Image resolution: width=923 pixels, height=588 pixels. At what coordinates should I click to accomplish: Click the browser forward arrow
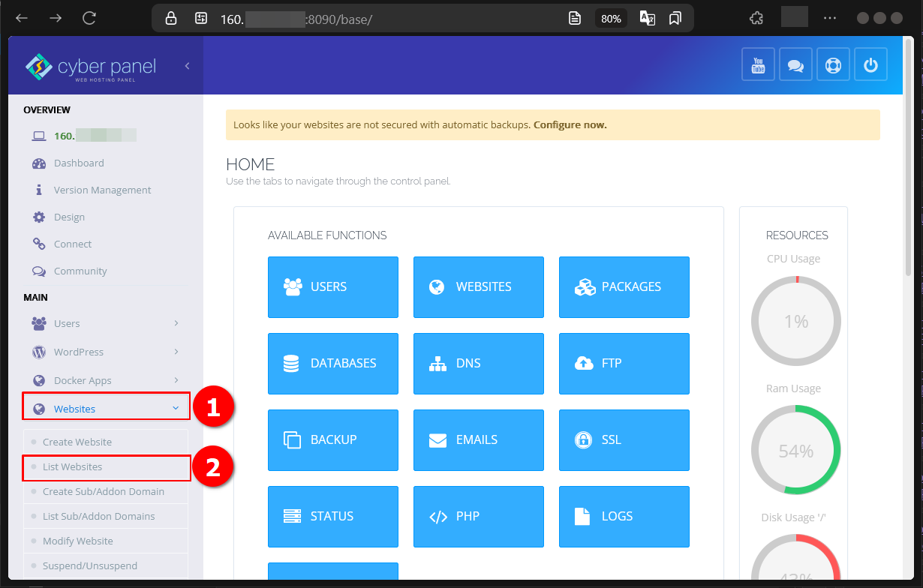[56, 18]
